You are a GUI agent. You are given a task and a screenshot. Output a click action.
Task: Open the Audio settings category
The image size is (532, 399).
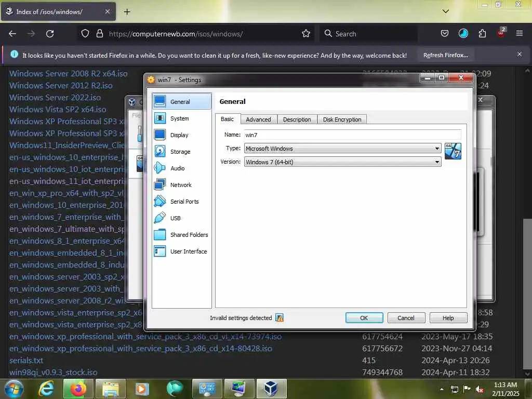181,168
